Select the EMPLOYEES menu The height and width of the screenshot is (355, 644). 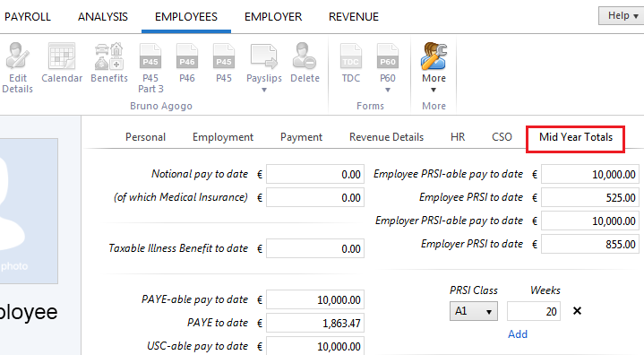coord(186,17)
